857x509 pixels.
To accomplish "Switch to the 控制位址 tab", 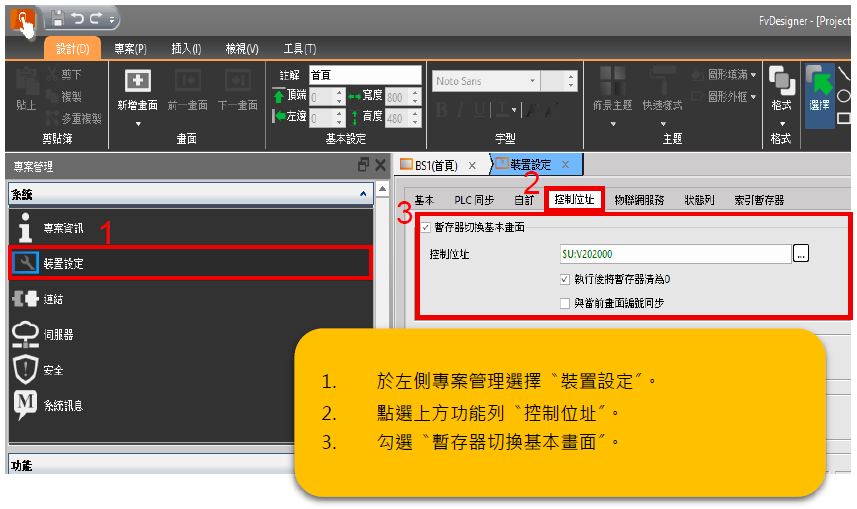I will [575, 200].
